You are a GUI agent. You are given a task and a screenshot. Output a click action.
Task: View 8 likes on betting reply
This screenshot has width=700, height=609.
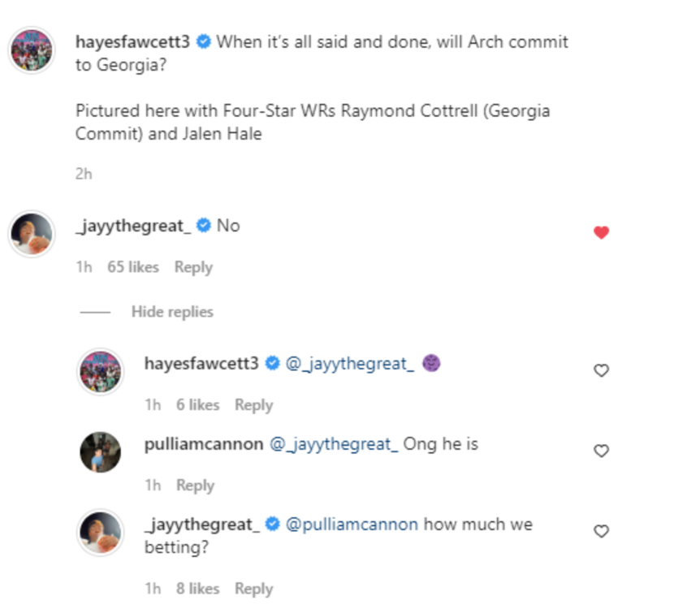pos(197,589)
